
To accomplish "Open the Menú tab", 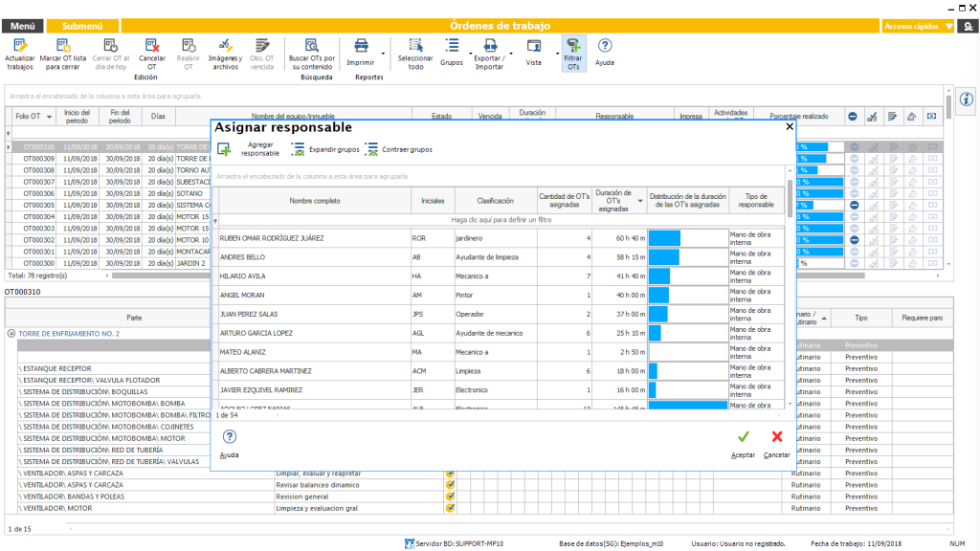I will pyautogui.click(x=22, y=27).
